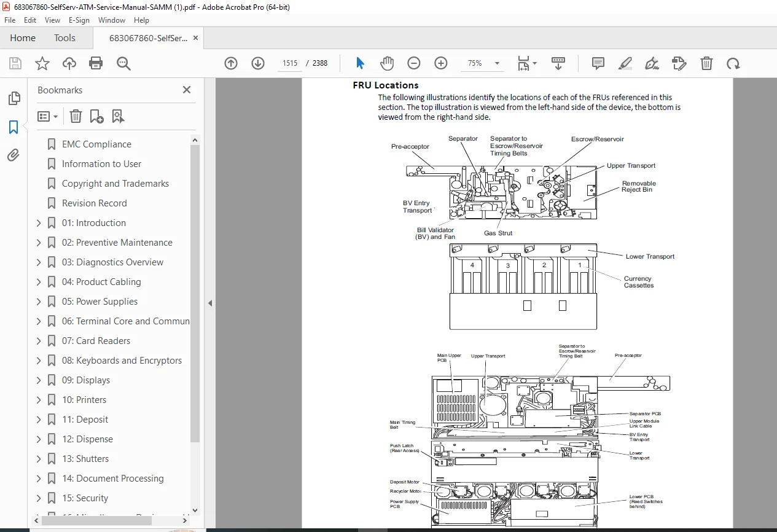
Task: Open the View menu
Action: tap(52, 20)
